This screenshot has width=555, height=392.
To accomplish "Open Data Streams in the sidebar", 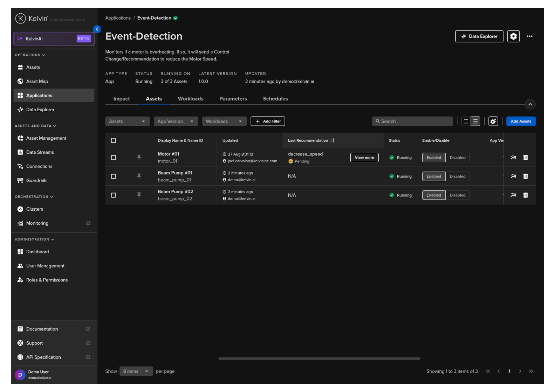I will point(54,152).
